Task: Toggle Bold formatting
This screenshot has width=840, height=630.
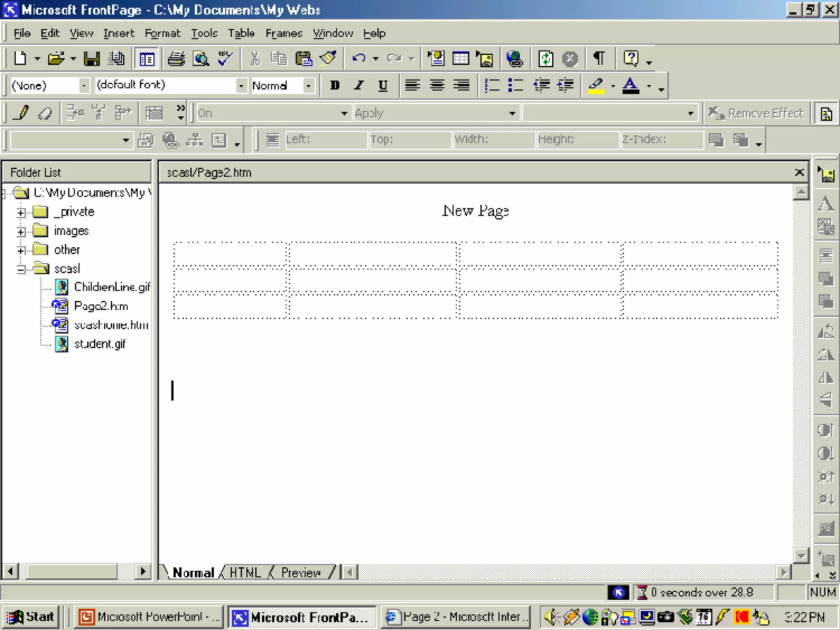Action: (335, 85)
